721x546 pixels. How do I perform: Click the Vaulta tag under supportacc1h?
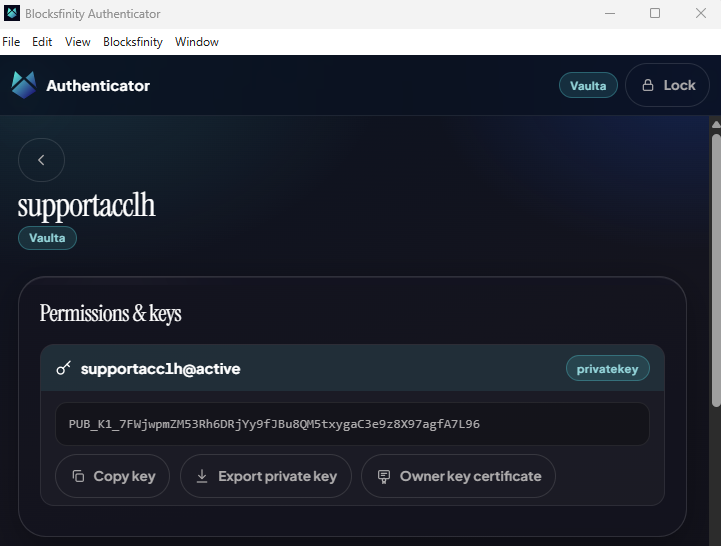47,238
